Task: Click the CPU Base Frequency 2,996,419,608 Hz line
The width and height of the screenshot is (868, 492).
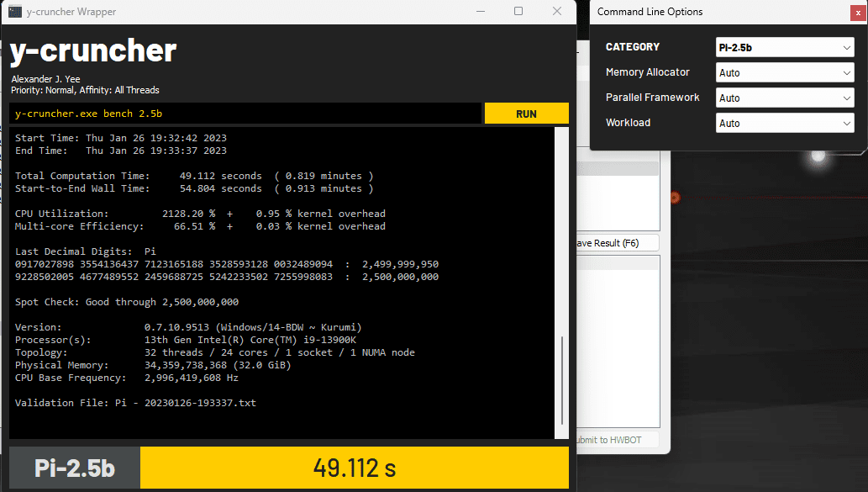Action: [127, 378]
